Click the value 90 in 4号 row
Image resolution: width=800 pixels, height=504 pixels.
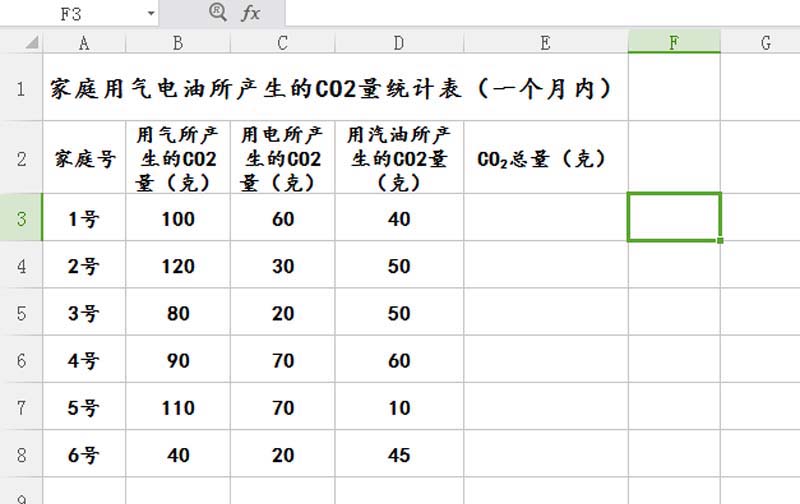178,359
